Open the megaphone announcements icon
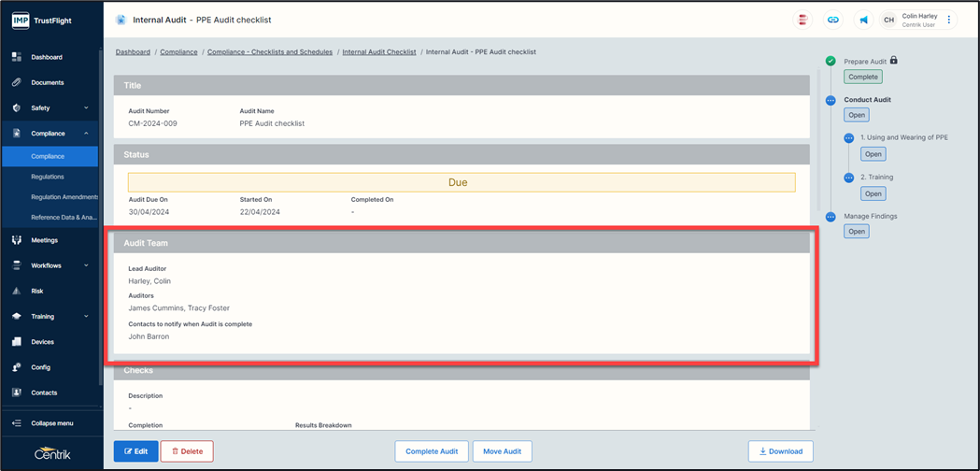Image resolution: width=980 pixels, height=471 pixels. 863,20
